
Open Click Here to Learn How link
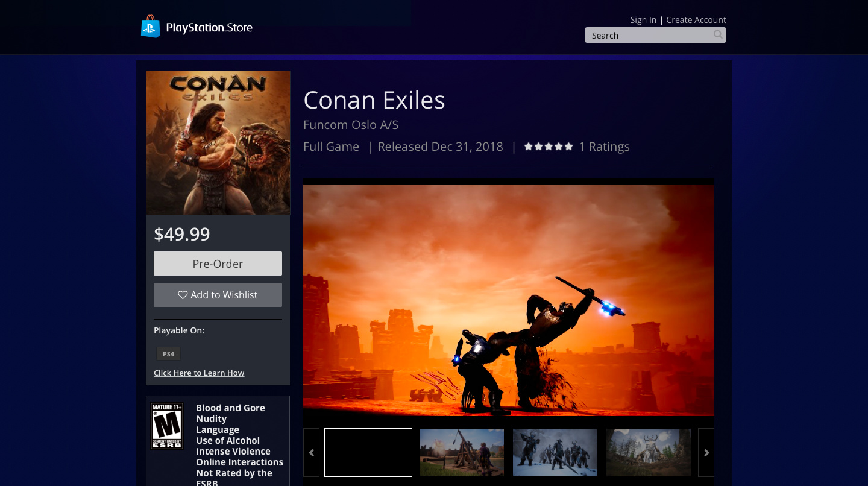click(199, 373)
